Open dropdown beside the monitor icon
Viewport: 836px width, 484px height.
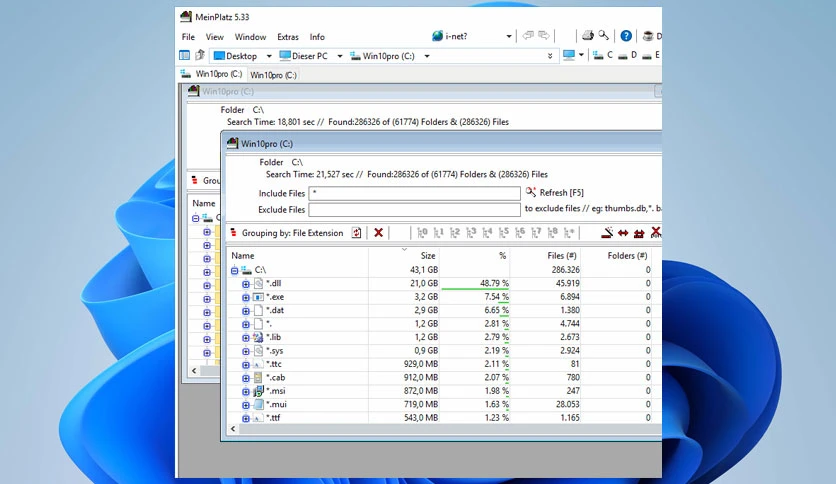pos(581,55)
